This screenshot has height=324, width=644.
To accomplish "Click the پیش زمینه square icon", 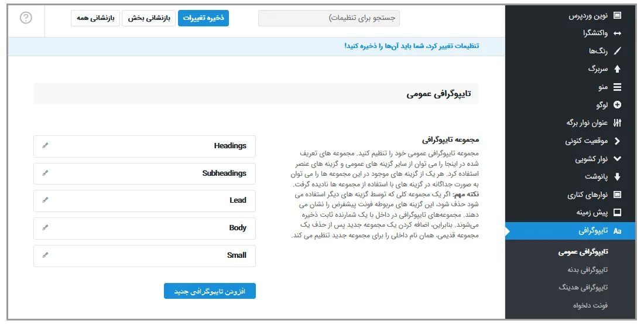I will pos(617,212).
